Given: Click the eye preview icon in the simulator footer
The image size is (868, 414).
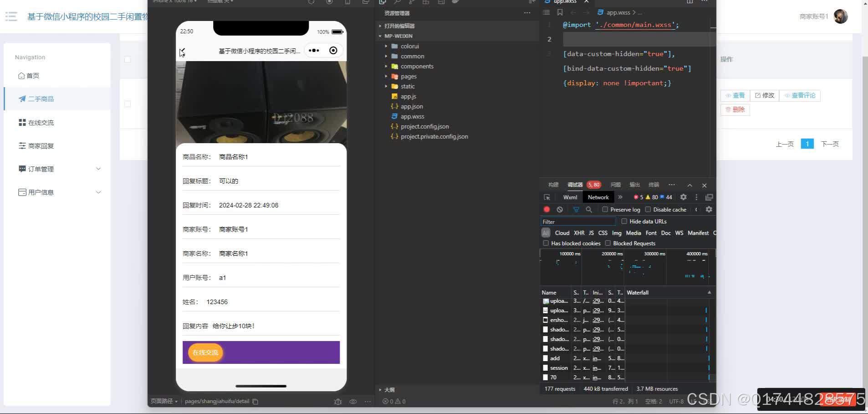Looking at the screenshot, I should (x=353, y=402).
